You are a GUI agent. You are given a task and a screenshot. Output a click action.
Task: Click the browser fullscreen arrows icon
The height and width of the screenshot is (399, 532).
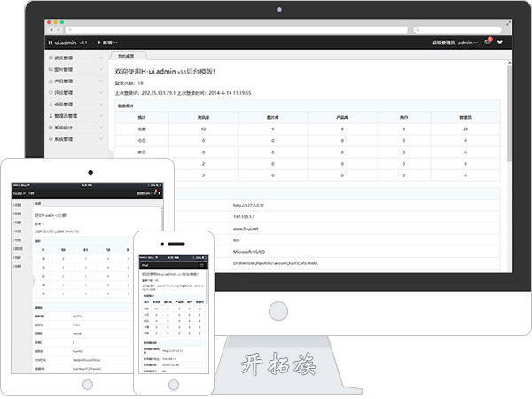point(508,23)
